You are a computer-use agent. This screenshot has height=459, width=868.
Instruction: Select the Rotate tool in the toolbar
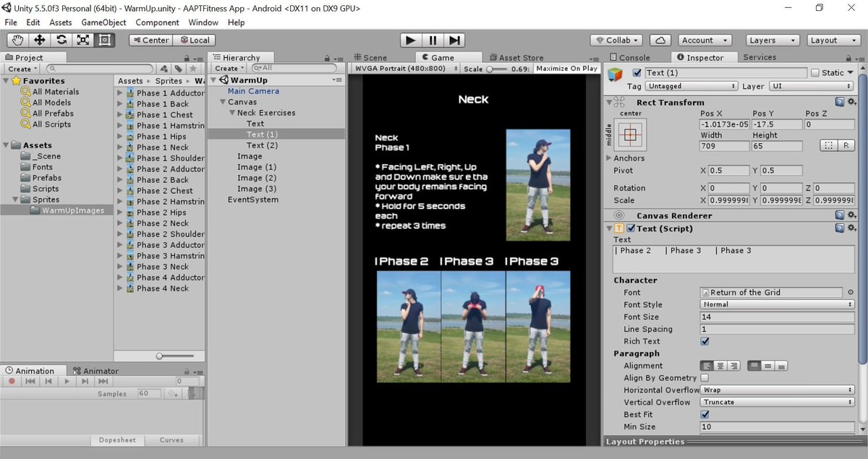pos(61,40)
